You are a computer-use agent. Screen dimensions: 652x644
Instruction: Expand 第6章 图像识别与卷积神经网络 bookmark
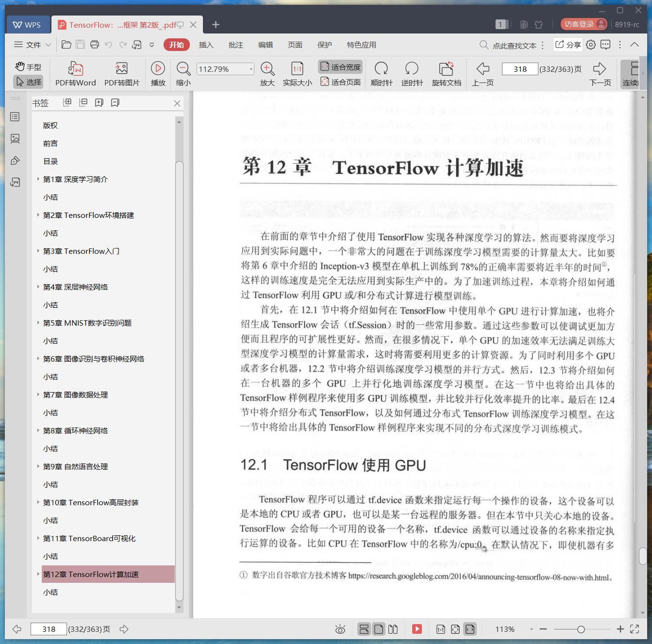click(x=38, y=359)
